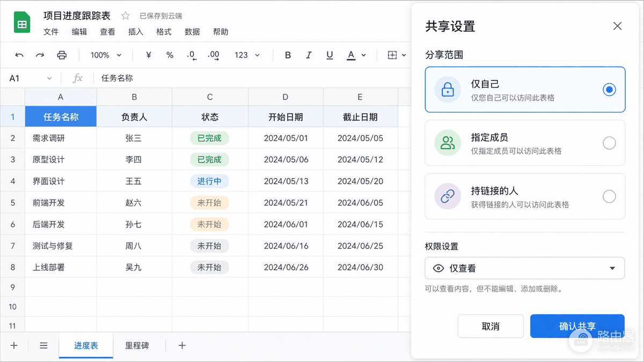Screen dimensions: 644x362
Task: Click the 确认共享 button
Action: 577,326
